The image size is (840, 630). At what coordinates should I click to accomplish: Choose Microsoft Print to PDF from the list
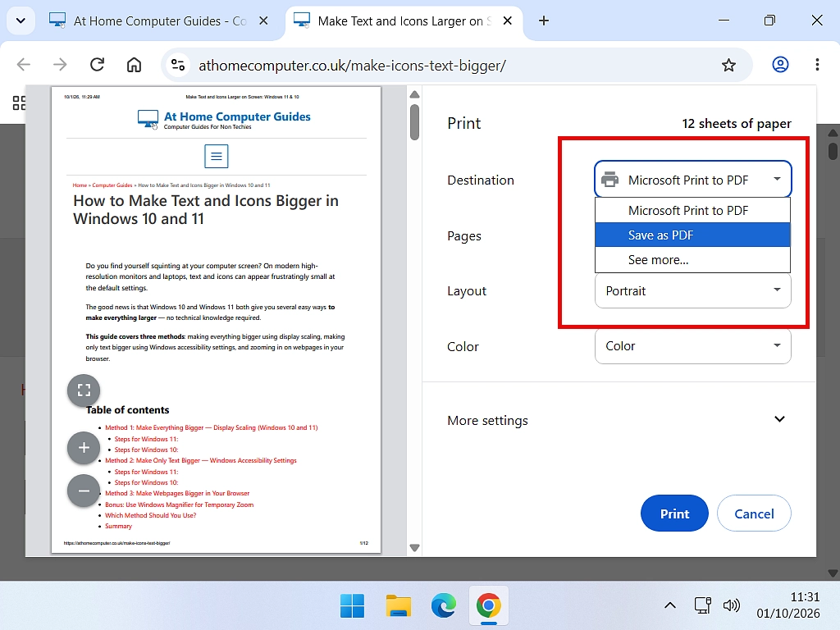point(692,211)
